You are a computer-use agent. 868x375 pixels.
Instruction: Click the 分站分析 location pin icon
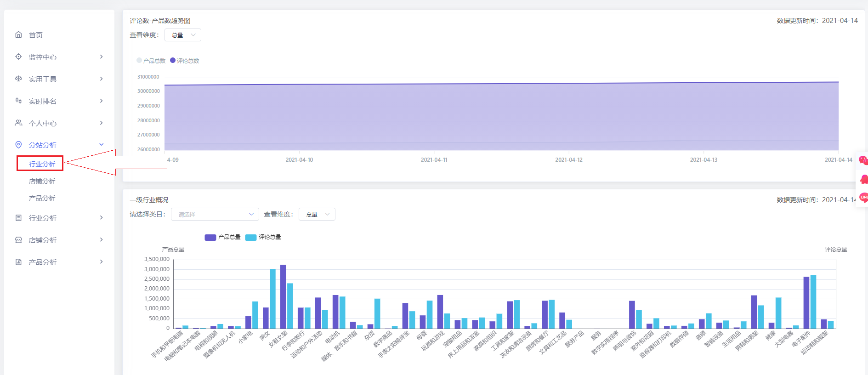point(18,145)
